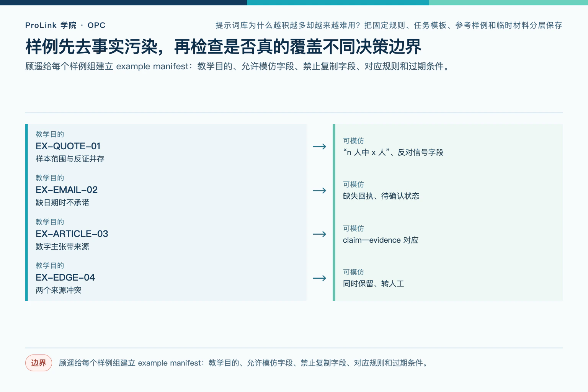The height and width of the screenshot is (392, 588).
Task: Select the EX-EMAIL-02 identifier
Action: pyautogui.click(x=67, y=190)
